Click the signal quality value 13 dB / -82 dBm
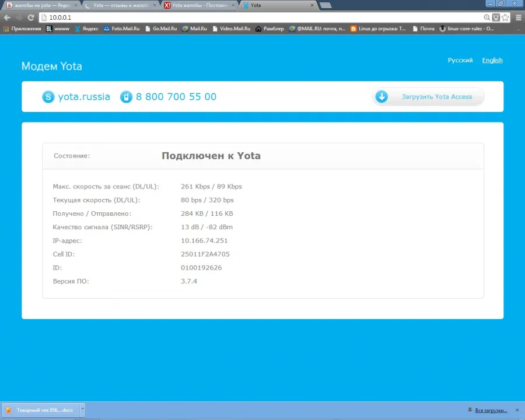Viewport: 525px width, 420px height. click(206, 227)
